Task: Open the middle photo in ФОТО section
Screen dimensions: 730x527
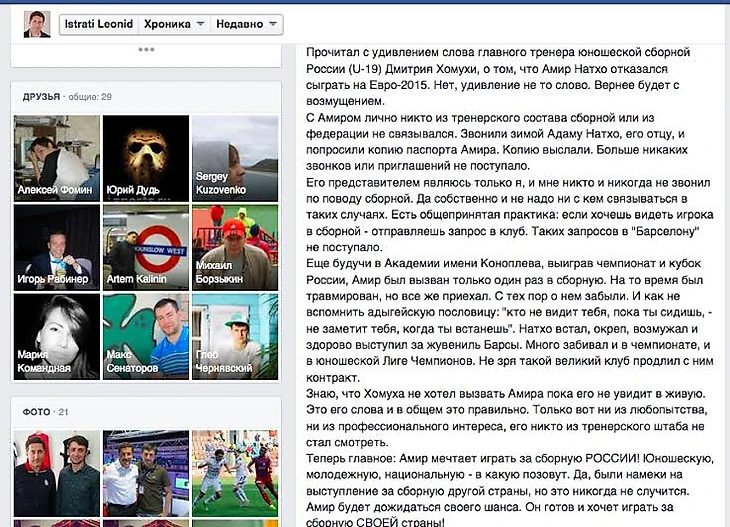Action: pos(146,474)
